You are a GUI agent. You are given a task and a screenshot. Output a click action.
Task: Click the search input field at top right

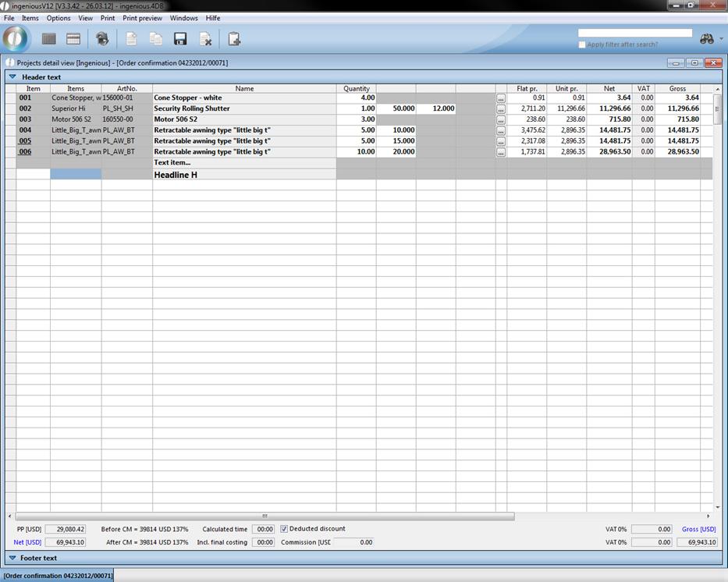coord(634,34)
